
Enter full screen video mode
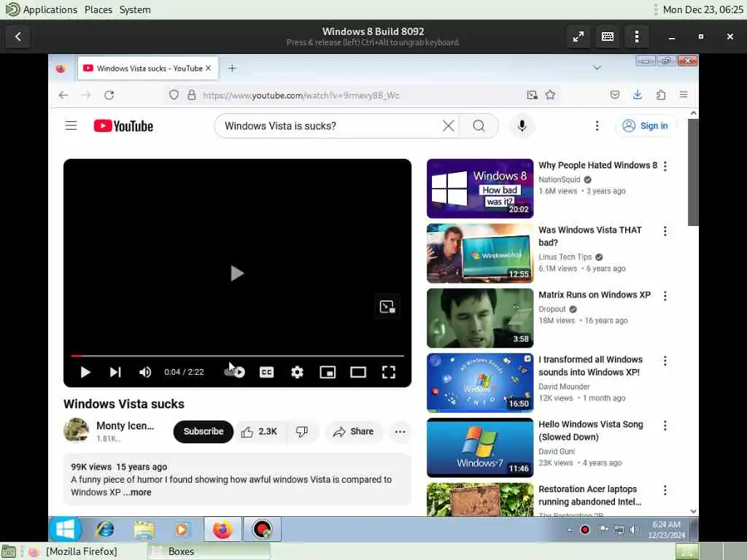(x=389, y=372)
